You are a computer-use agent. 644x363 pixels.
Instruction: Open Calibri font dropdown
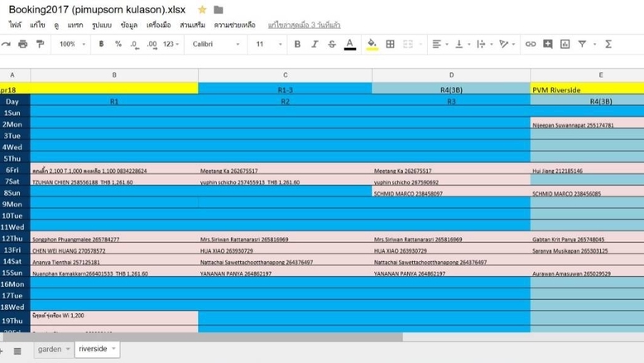[215, 44]
